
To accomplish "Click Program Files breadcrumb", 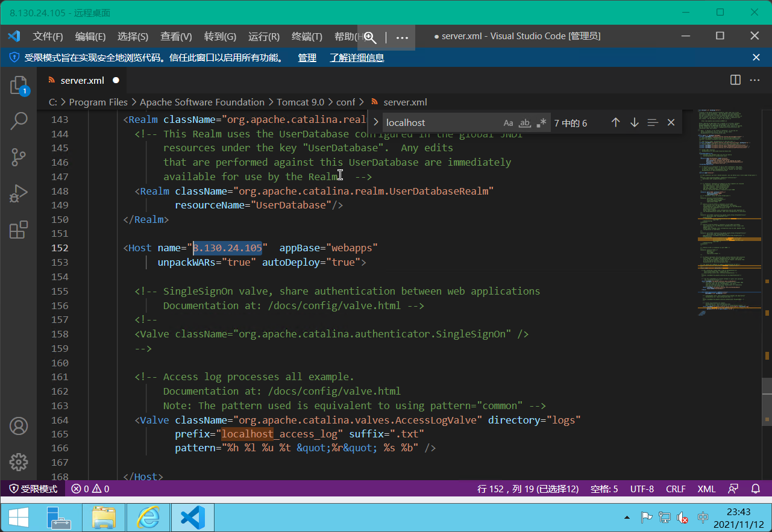I will click(x=98, y=102).
